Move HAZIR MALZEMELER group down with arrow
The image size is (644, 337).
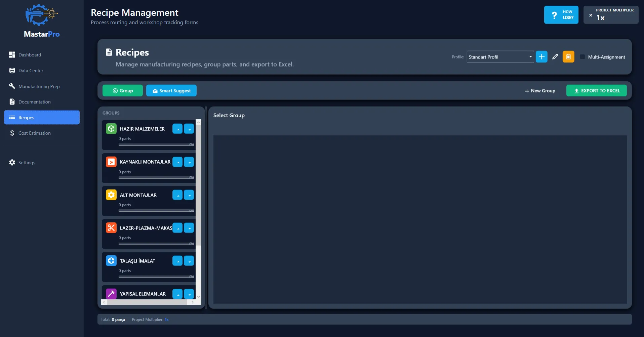(189, 129)
